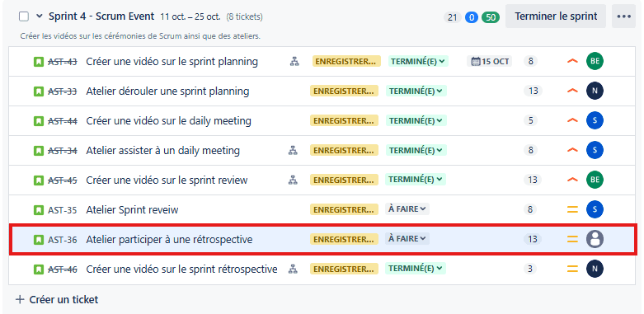Click the ENREGISTRER epic label on AST-33
The width and height of the screenshot is (644, 314).
coord(344,91)
